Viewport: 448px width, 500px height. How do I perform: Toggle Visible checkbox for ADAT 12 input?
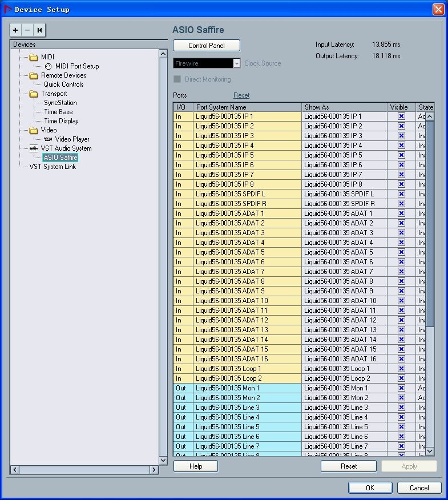[x=401, y=320]
